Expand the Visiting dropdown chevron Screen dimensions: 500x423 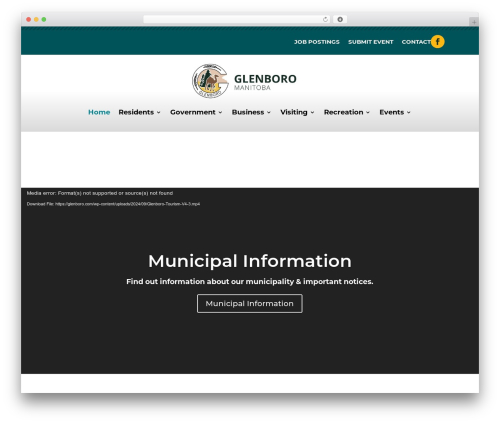312,113
